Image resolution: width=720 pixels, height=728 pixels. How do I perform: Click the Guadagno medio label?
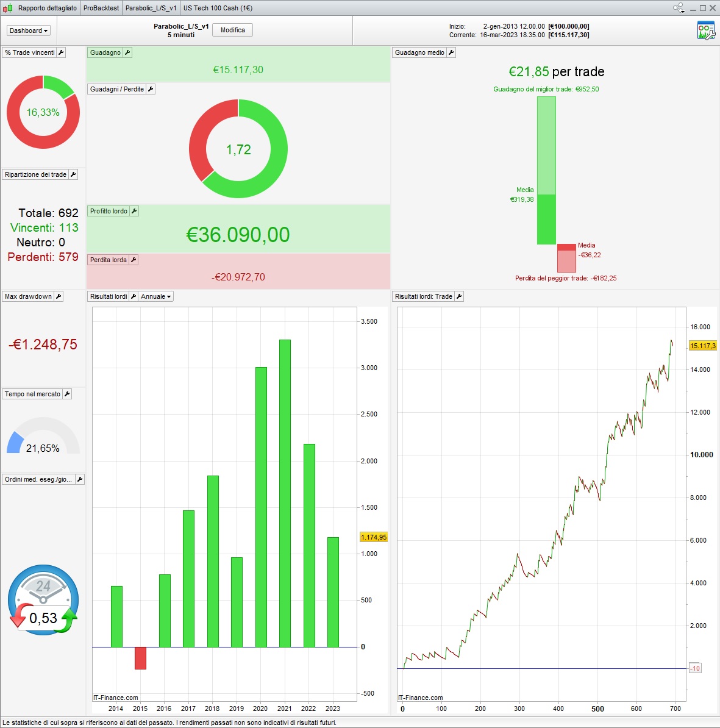[419, 52]
